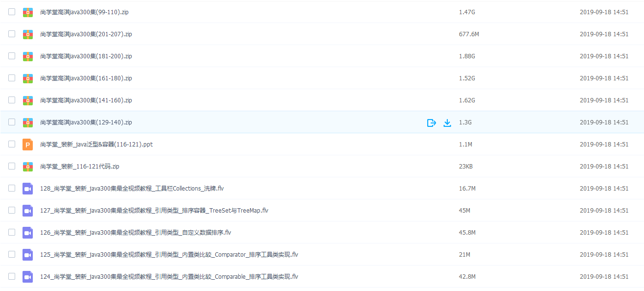Screen dimensions: 644x291
Task: Click the orange PPT icon for java泛型&容器(116-121).ppt
Action: click(28, 145)
